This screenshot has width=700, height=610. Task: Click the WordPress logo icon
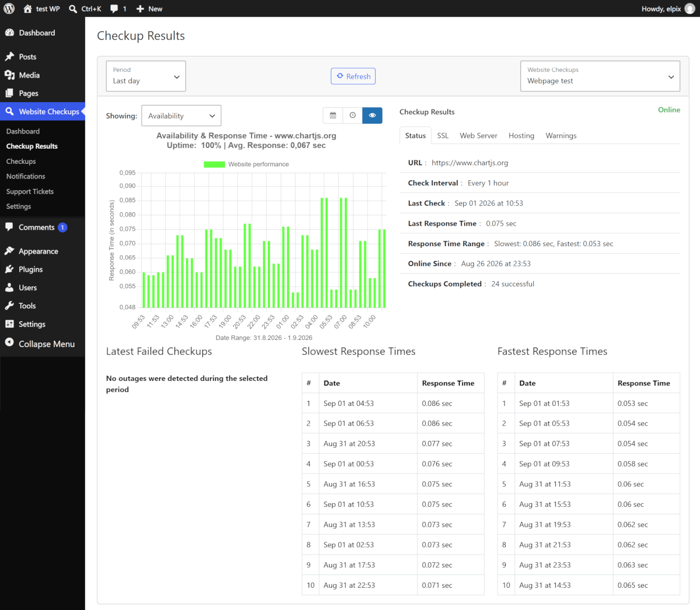(9, 9)
